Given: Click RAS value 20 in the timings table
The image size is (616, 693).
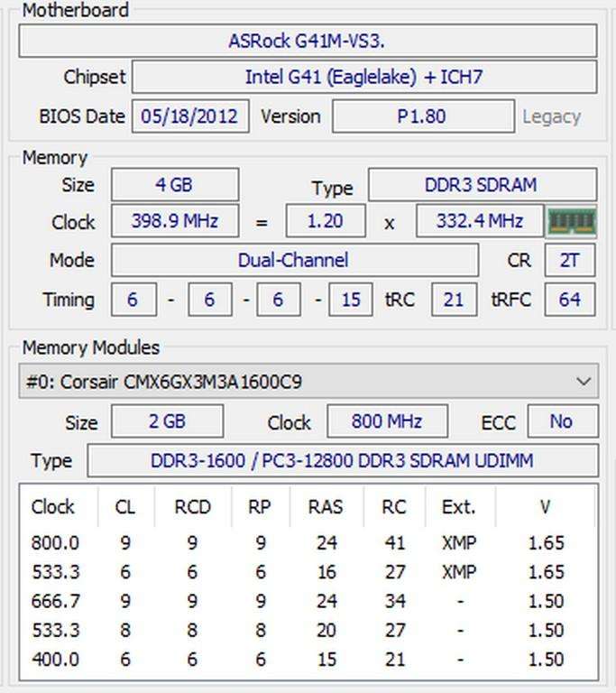Looking at the screenshot, I should [x=326, y=630].
